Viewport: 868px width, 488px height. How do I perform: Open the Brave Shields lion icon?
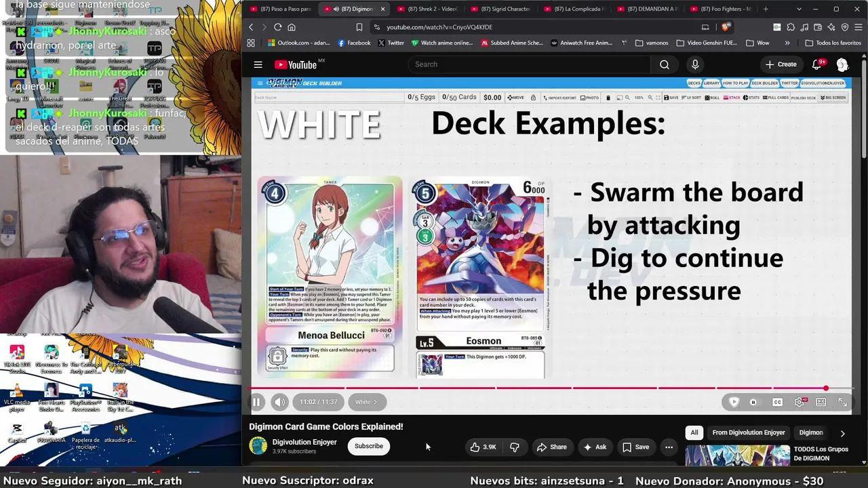point(726,27)
